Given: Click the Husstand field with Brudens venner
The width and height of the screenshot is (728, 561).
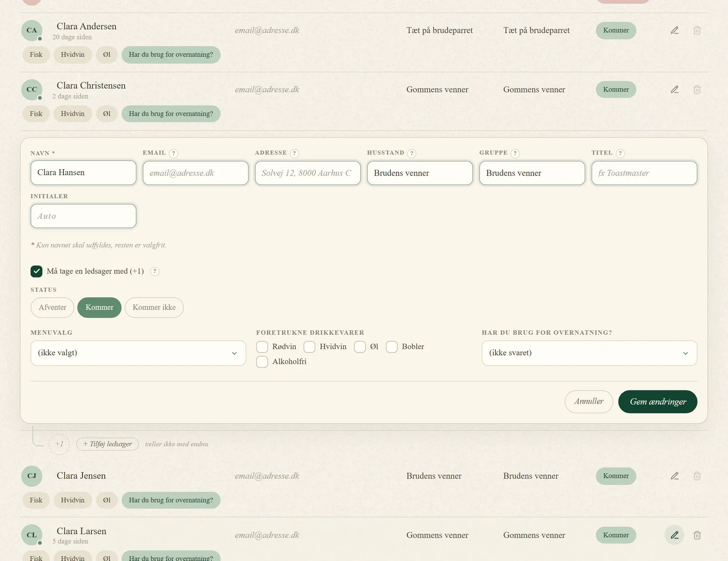Looking at the screenshot, I should (420, 173).
